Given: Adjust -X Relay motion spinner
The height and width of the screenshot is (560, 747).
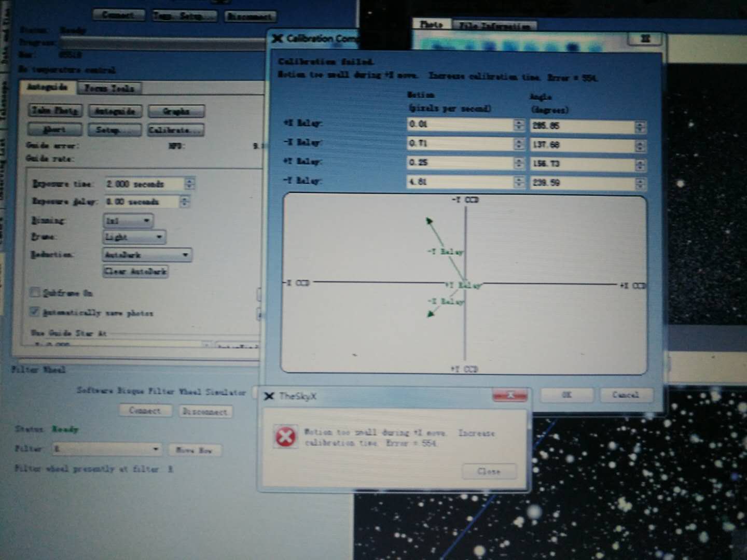Looking at the screenshot, I should point(519,144).
